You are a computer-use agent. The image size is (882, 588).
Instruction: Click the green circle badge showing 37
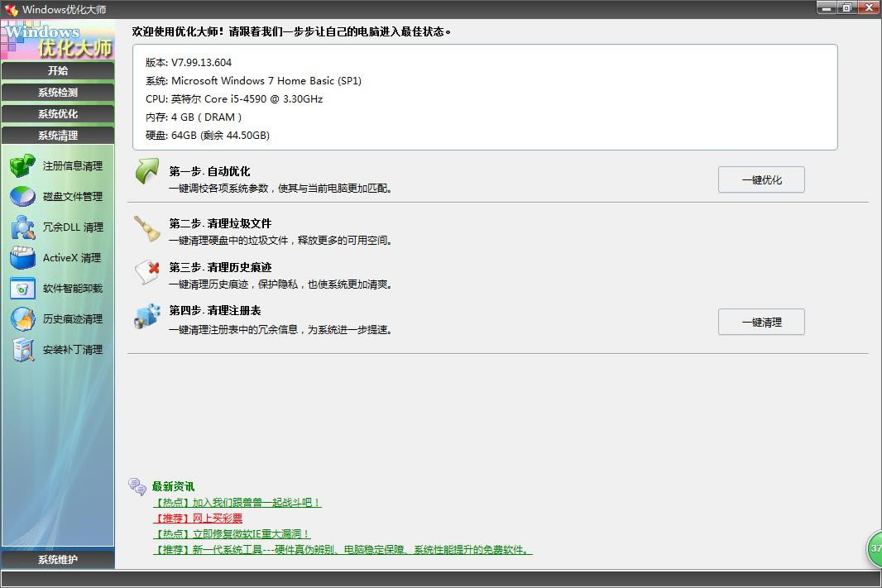(875, 548)
